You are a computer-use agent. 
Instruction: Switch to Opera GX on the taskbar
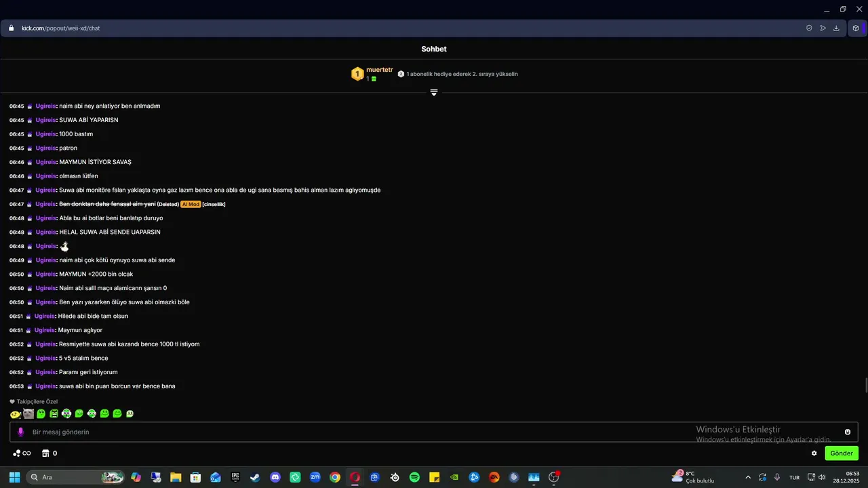point(355,477)
